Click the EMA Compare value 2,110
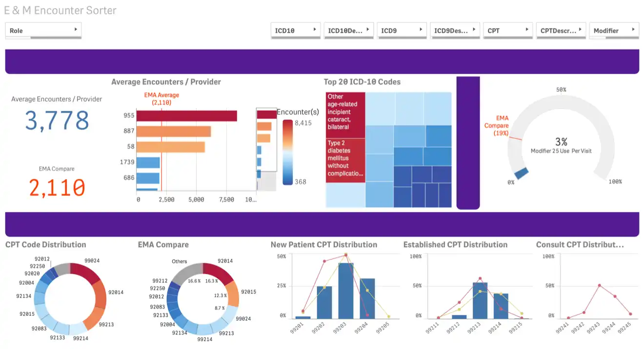The image size is (644, 349). tap(57, 188)
